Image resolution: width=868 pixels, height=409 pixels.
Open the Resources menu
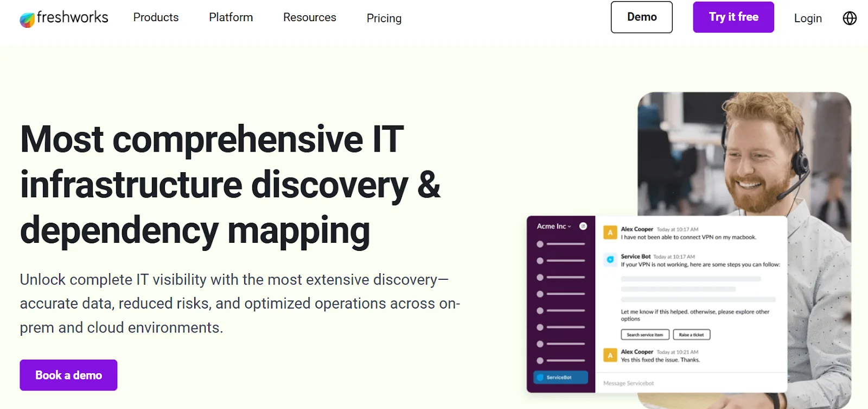pos(310,17)
